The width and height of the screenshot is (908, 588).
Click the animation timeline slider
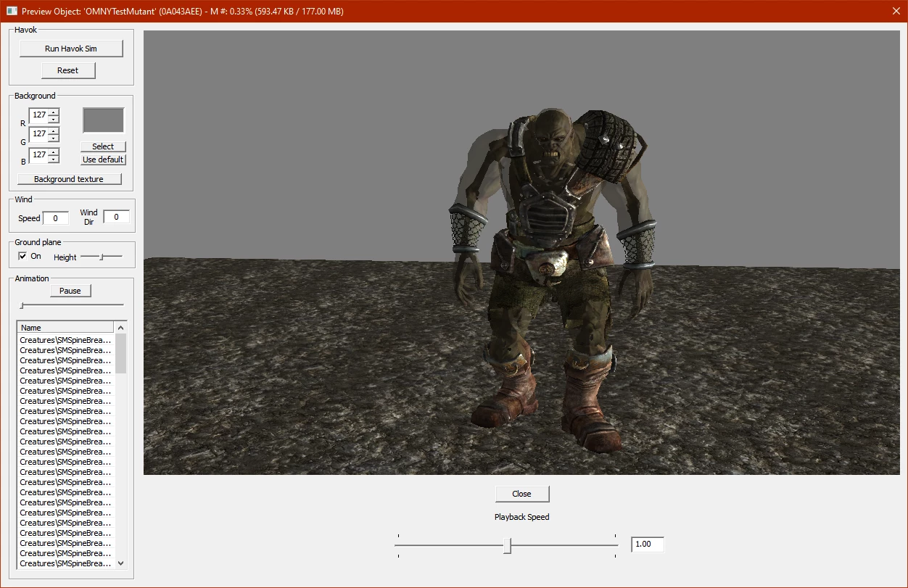tap(72, 305)
